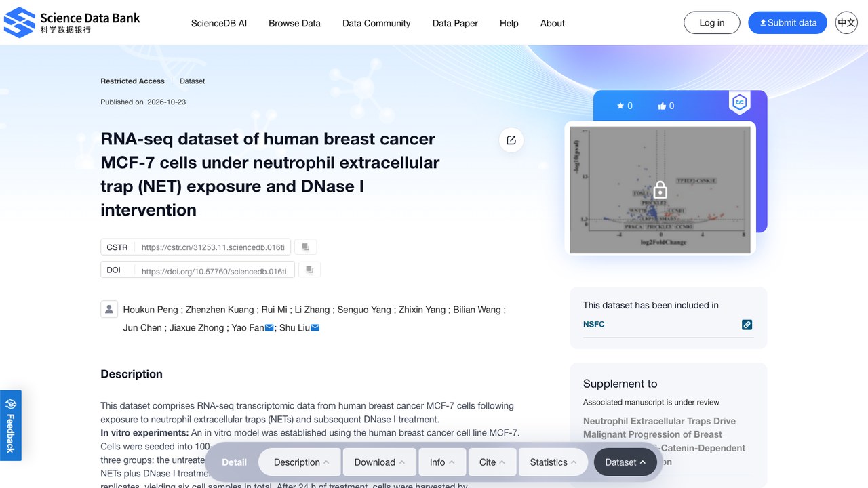
Task: Select Data Paper in the navigation
Action: coord(455,23)
